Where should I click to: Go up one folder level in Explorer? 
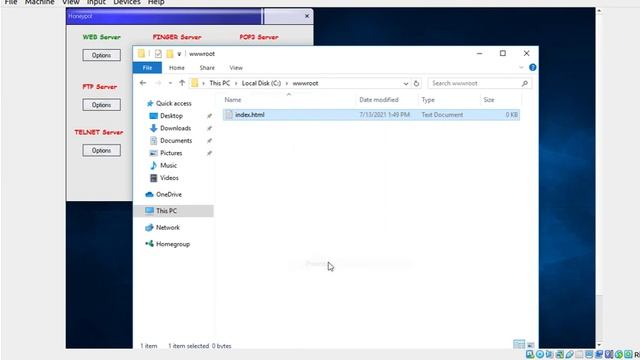(x=182, y=83)
